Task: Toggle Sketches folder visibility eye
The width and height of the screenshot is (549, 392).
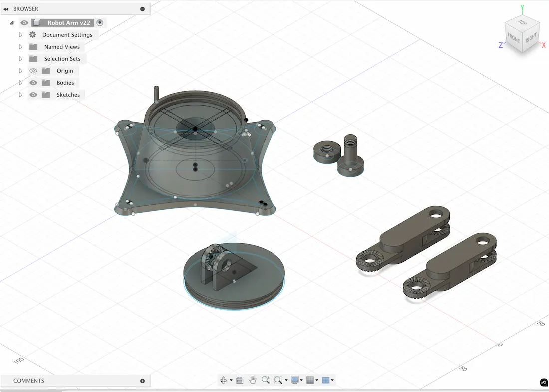Action: pos(33,95)
